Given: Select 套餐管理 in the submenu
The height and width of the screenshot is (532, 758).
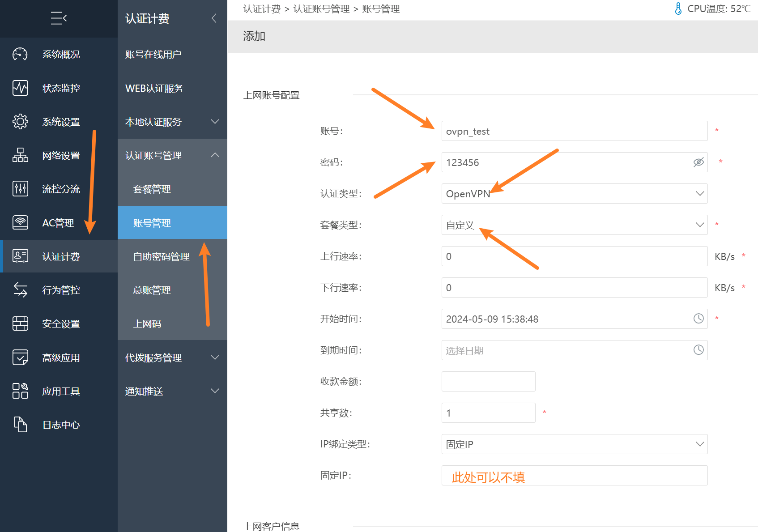Looking at the screenshot, I should [152, 189].
